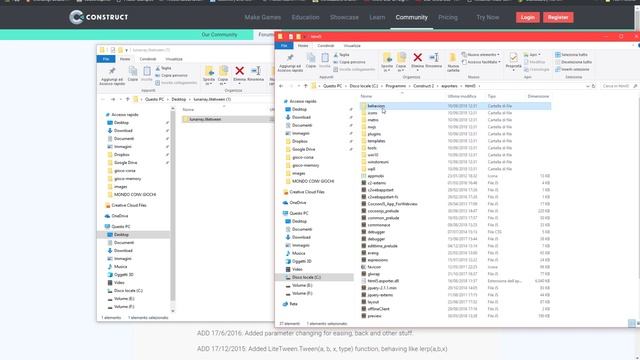The width and height of the screenshot is (640, 360).
Task: Click the Showcase link in site navigation
Action: [x=344, y=18]
